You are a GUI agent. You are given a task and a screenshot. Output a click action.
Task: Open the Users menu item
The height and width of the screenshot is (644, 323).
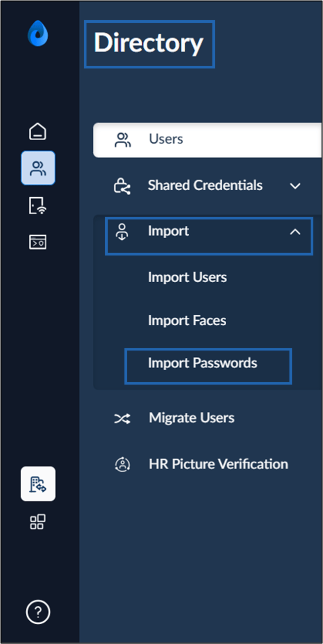click(207, 140)
